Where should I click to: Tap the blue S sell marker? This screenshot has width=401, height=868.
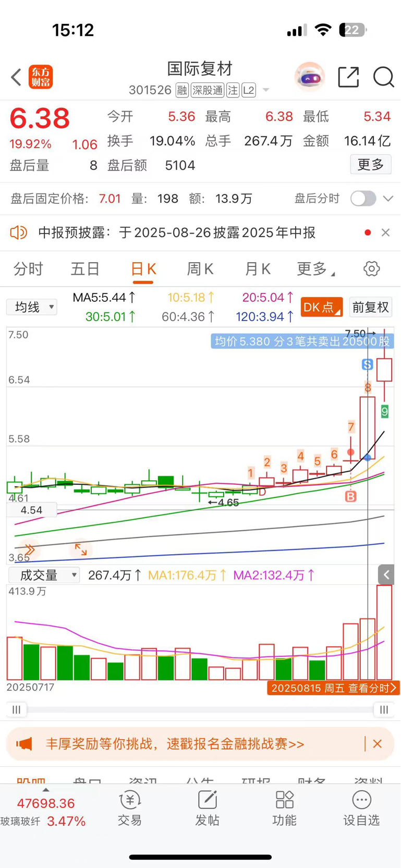pyautogui.click(x=367, y=364)
